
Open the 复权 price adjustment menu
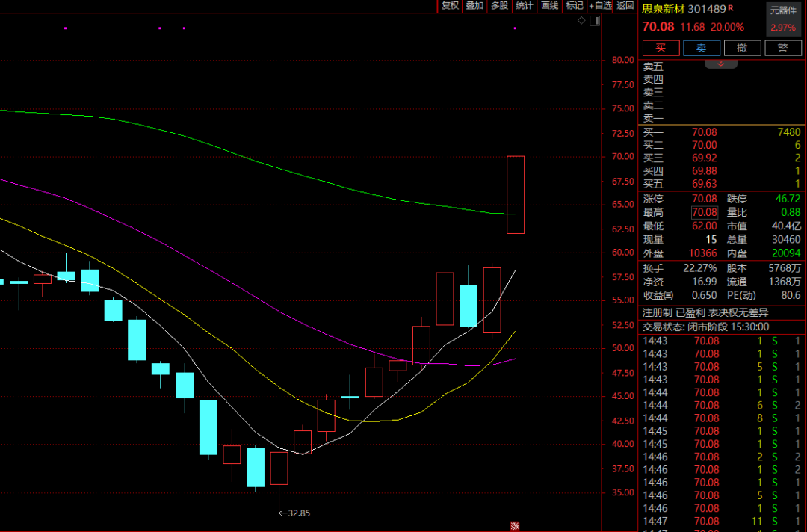point(450,6)
